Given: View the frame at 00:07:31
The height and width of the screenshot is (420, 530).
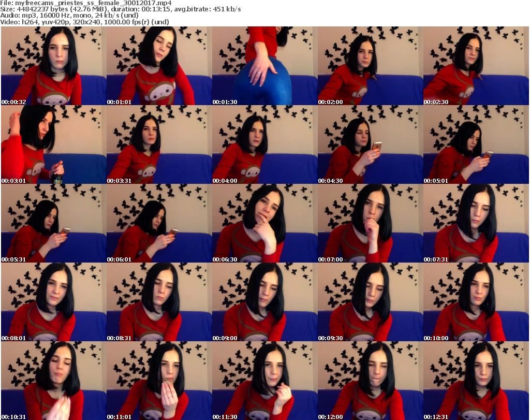Looking at the screenshot, I should point(476,223).
